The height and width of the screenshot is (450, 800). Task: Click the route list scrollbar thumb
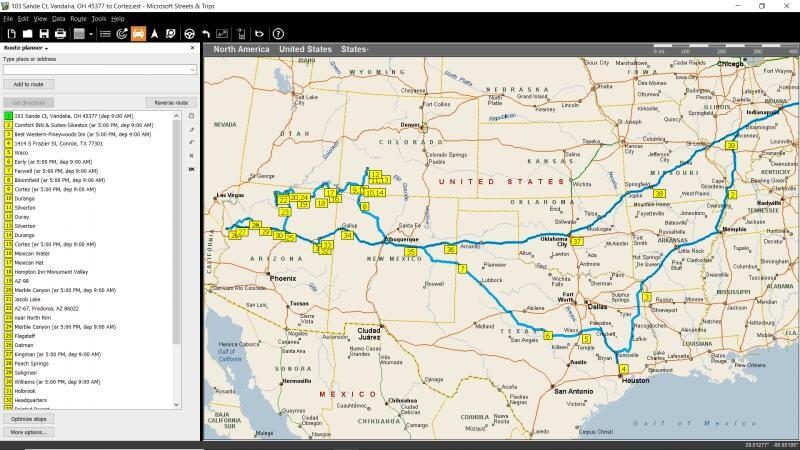[177, 232]
